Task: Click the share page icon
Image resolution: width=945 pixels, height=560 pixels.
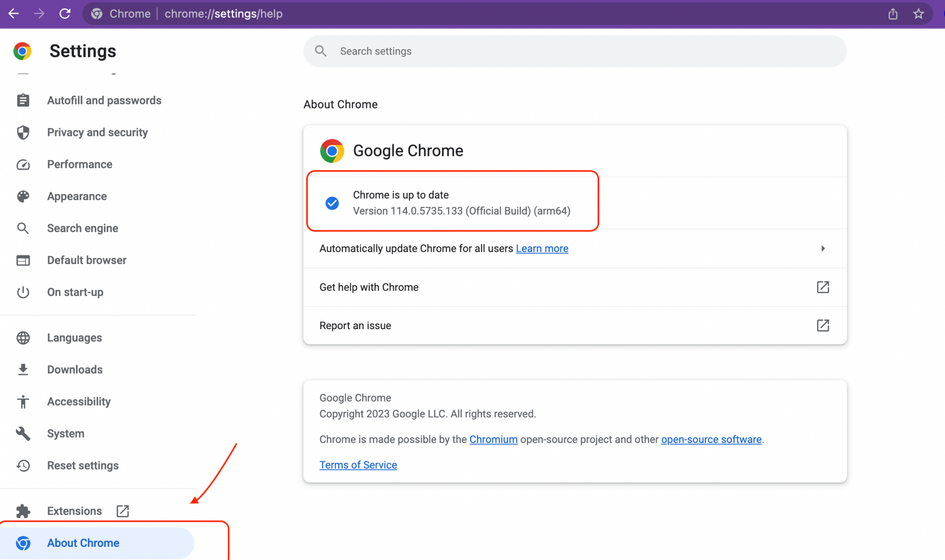Action: click(x=893, y=14)
